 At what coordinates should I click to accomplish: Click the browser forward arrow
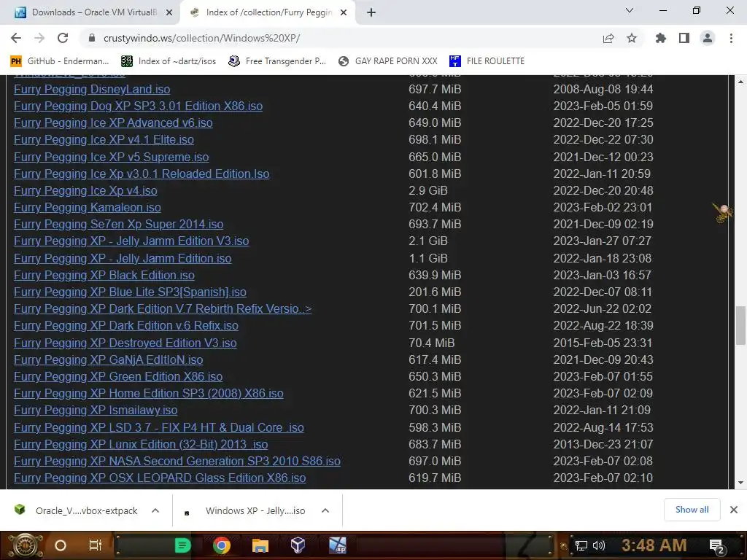point(39,38)
